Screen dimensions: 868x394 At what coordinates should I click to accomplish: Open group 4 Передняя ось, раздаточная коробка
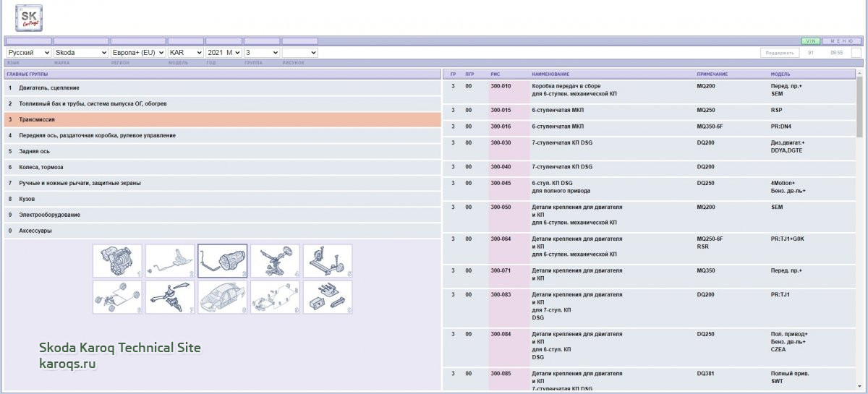223,135
